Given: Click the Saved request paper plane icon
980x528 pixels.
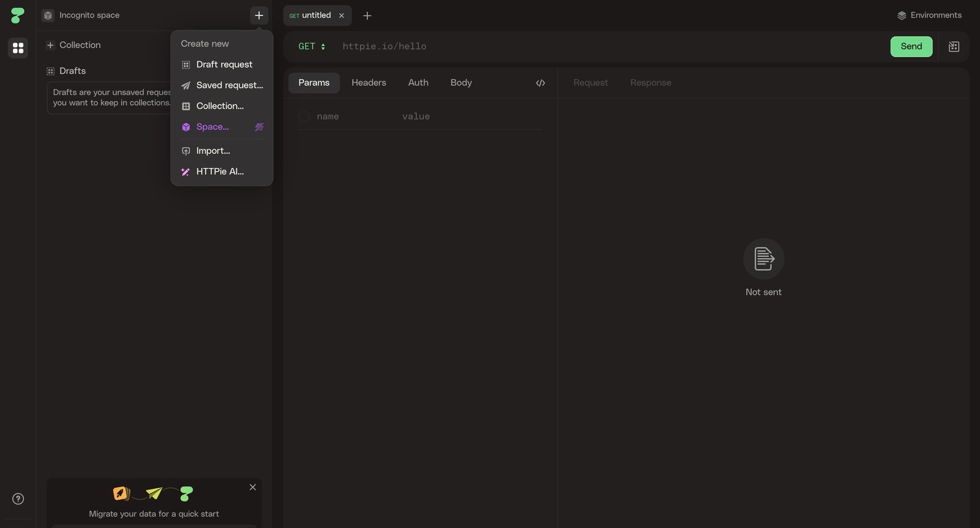Looking at the screenshot, I should [186, 86].
